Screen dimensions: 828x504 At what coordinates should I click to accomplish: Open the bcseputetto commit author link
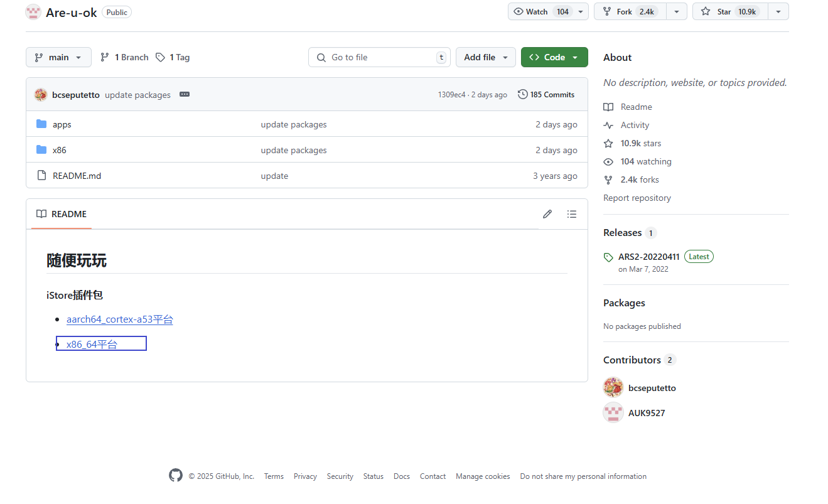click(76, 95)
